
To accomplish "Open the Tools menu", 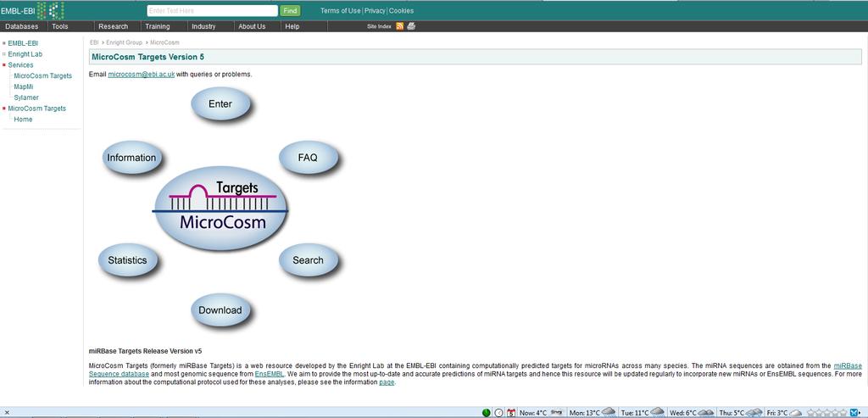I will (x=60, y=26).
